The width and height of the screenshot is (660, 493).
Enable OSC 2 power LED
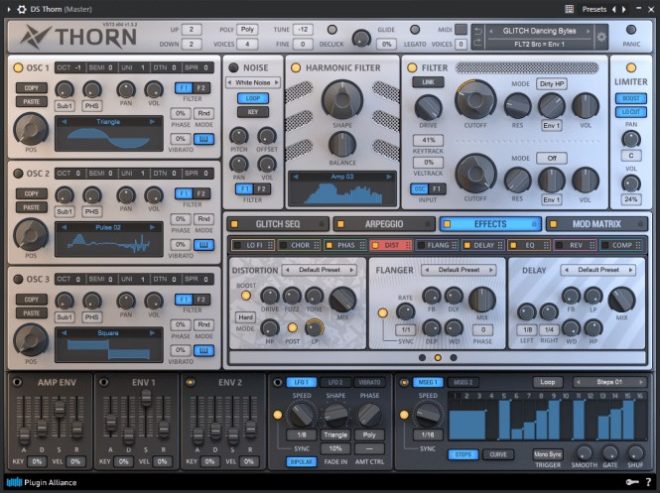click(x=18, y=173)
